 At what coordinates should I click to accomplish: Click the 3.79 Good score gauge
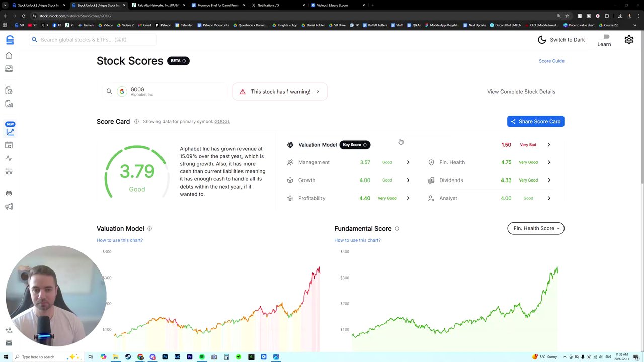tap(137, 172)
